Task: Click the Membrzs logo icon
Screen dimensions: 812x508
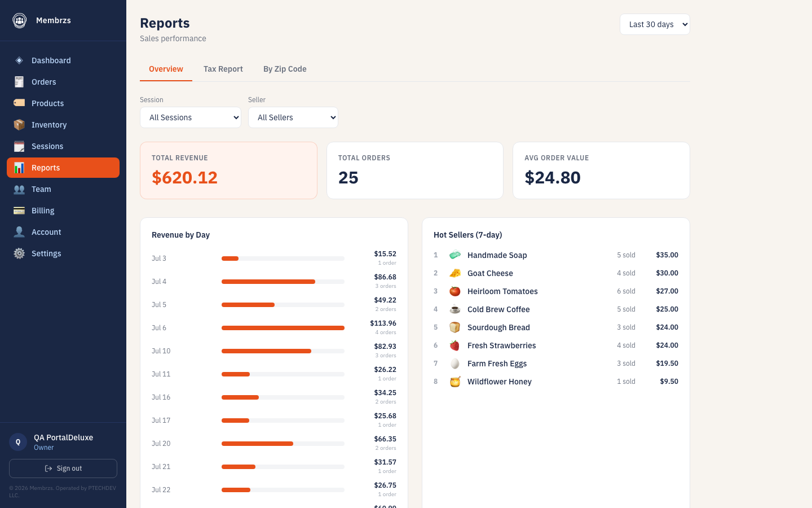Action: point(20,20)
